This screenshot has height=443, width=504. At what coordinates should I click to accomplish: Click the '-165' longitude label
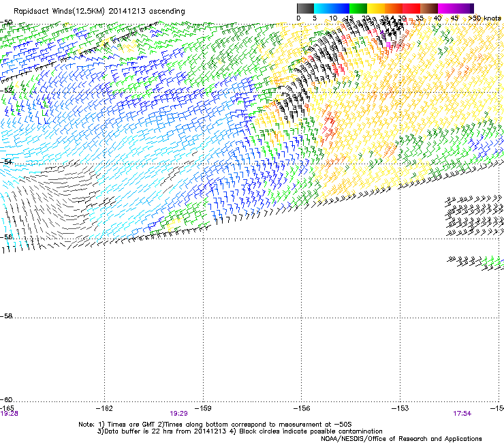7,408
